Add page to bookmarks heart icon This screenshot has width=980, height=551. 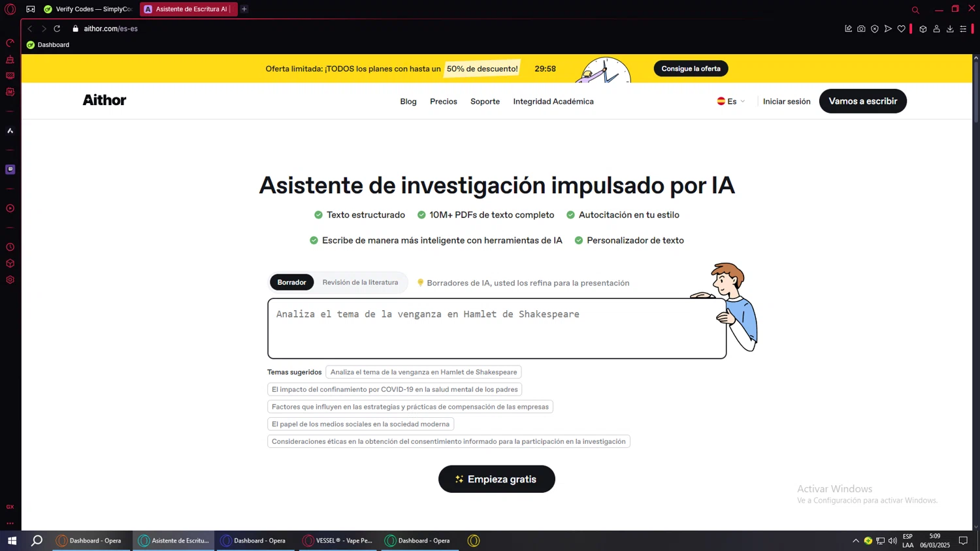pos(902,29)
